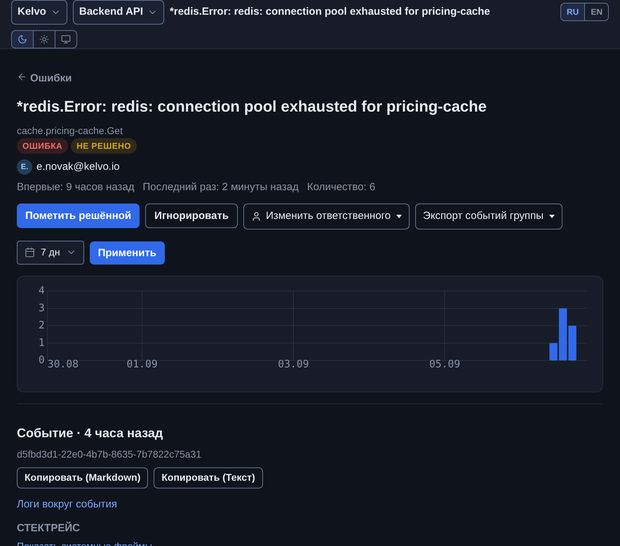The height and width of the screenshot is (546, 620).
Task: Click the redis.Error title in top bar
Action: [330, 11]
